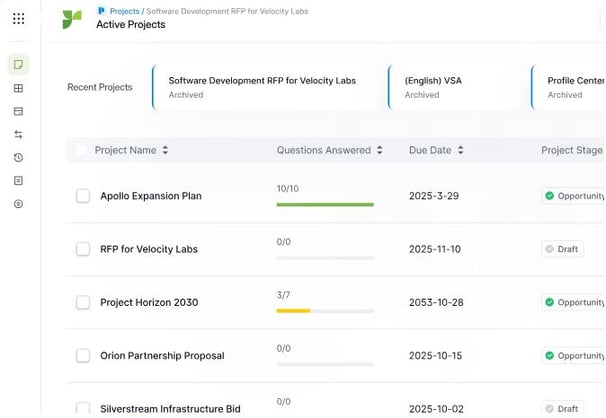This screenshot has width=606, height=418.
Task: Click the document list sidebar icon
Action: click(18, 180)
